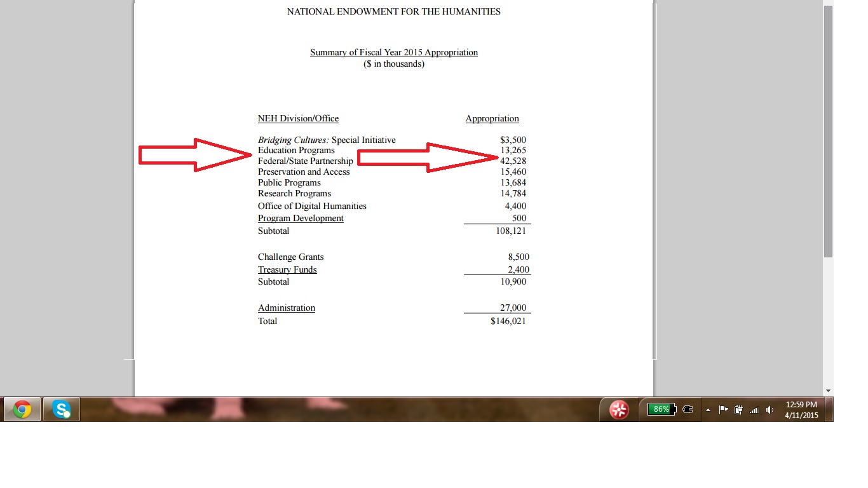Click the tray battery power plug icon
868x488 pixels.
pos(738,410)
